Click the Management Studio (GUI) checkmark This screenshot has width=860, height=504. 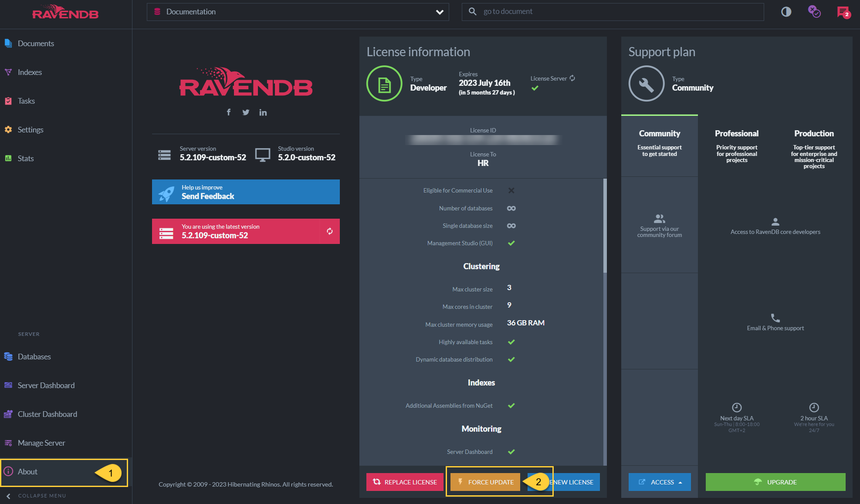(511, 243)
